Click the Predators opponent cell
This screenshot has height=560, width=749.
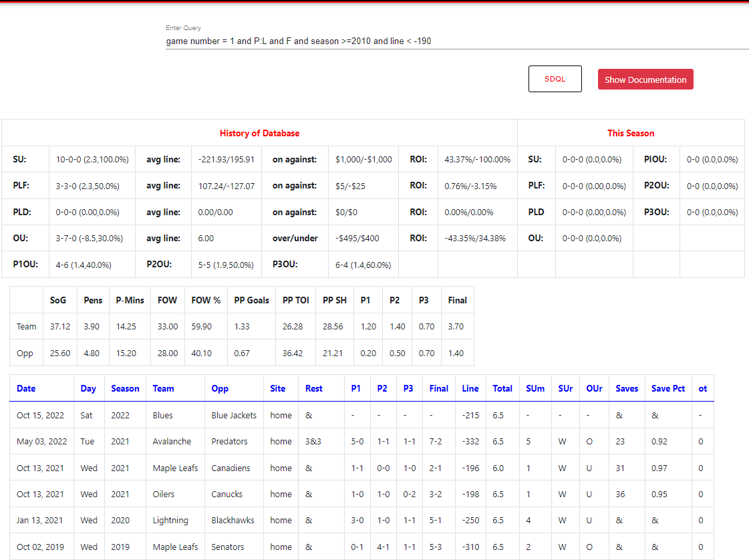tap(229, 442)
